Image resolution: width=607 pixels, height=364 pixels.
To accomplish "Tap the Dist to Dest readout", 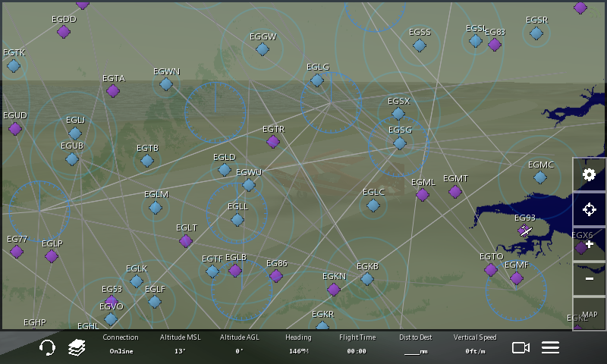I will coord(415,344).
